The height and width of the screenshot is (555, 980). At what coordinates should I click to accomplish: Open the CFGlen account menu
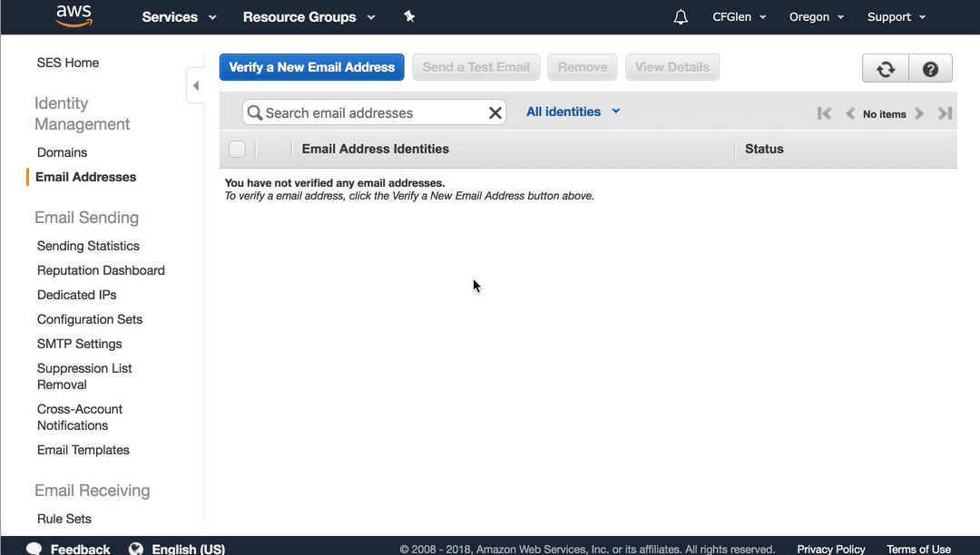click(x=740, y=17)
